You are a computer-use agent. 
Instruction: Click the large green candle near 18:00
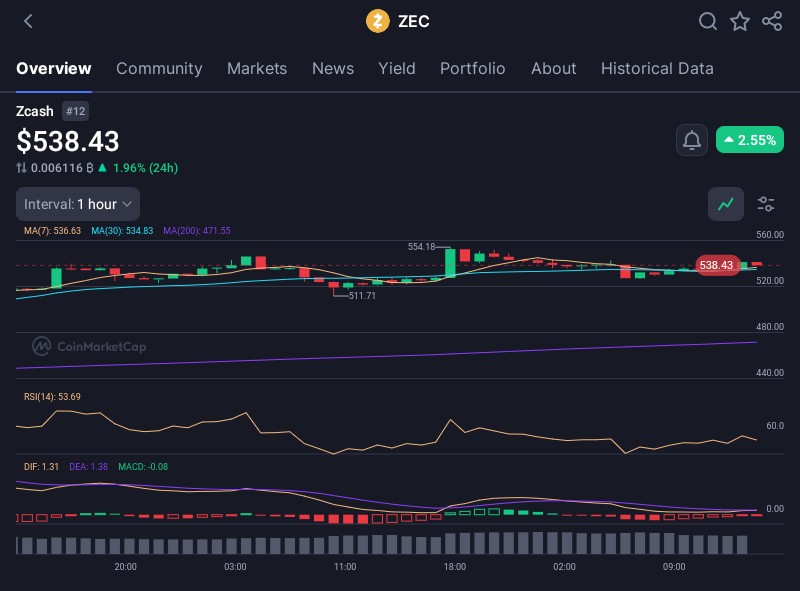(450, 263)
